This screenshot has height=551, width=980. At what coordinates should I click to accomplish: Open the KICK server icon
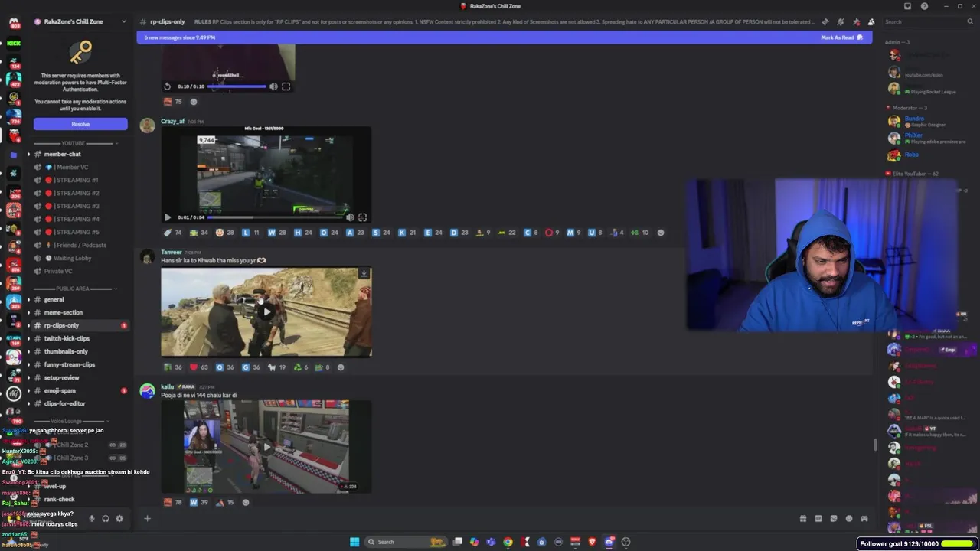pyautogui.click(x=14, y=44)
